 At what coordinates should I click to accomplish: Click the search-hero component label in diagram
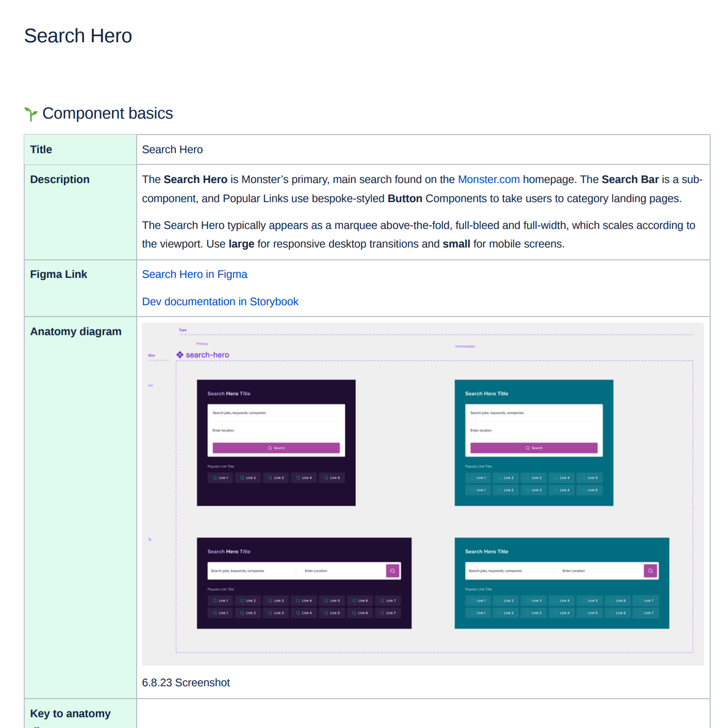click(203, 355)
